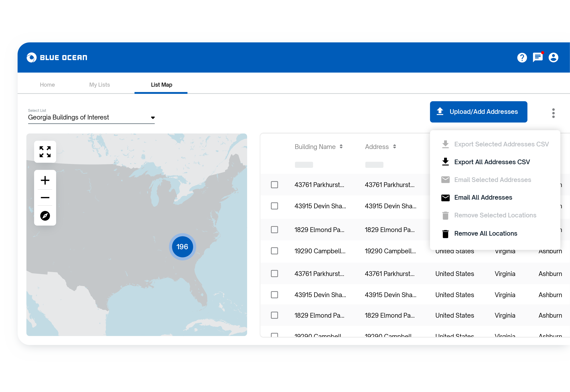Switch to the My Lists tab

click(99, 85)
